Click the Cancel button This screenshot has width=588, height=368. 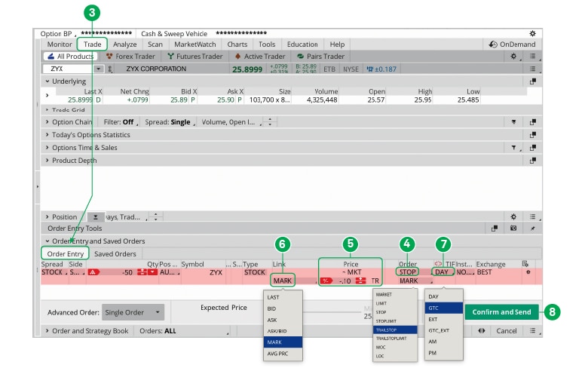pos(507,331)
